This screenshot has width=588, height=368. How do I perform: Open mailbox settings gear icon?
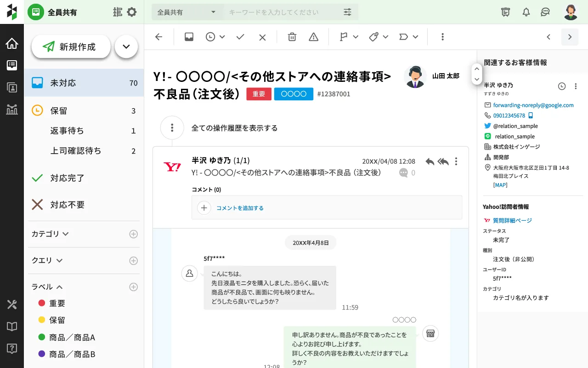tap(132, 12)
